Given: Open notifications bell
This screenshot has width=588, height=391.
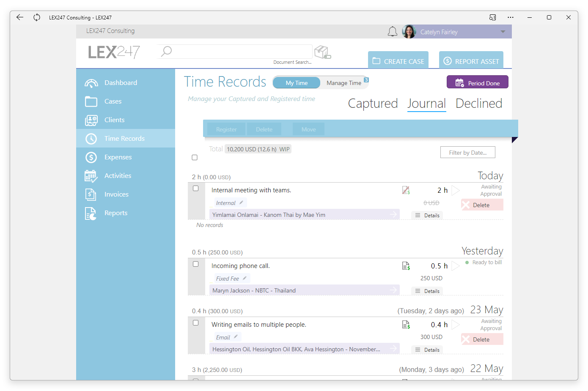Looking at the screenshot, I should coord(393,32).
